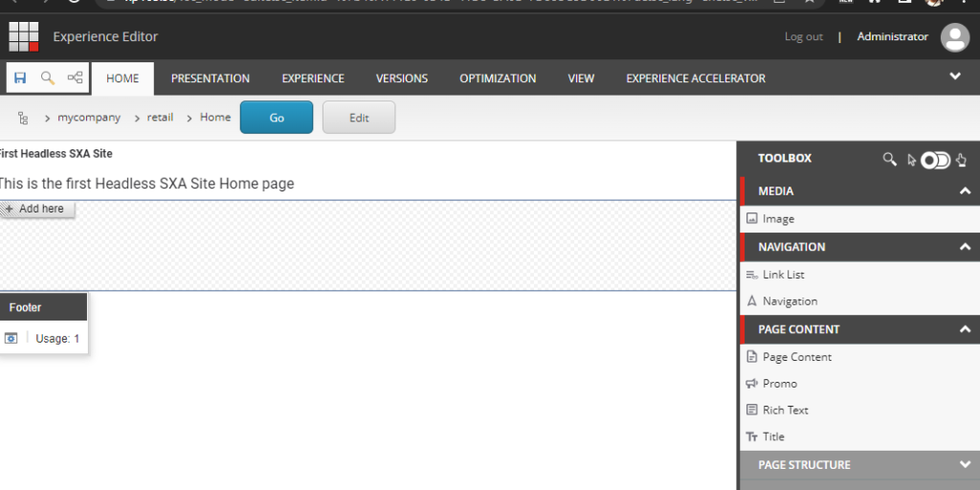Click the mycompany breadcrumb item
This screenshot has width=980, height=490.
click(89, 118)
